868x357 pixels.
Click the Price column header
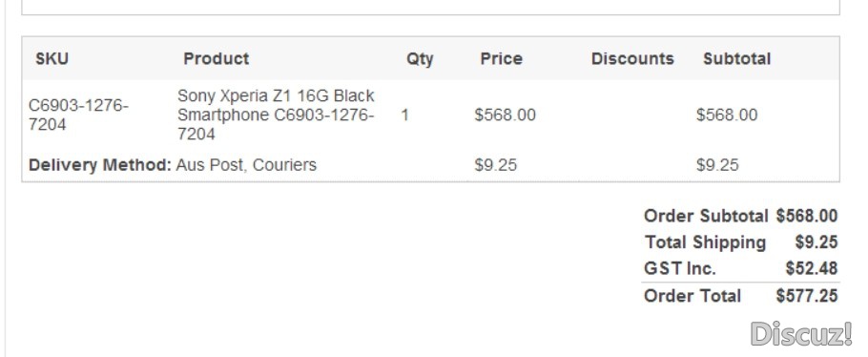tap(502, 59)
